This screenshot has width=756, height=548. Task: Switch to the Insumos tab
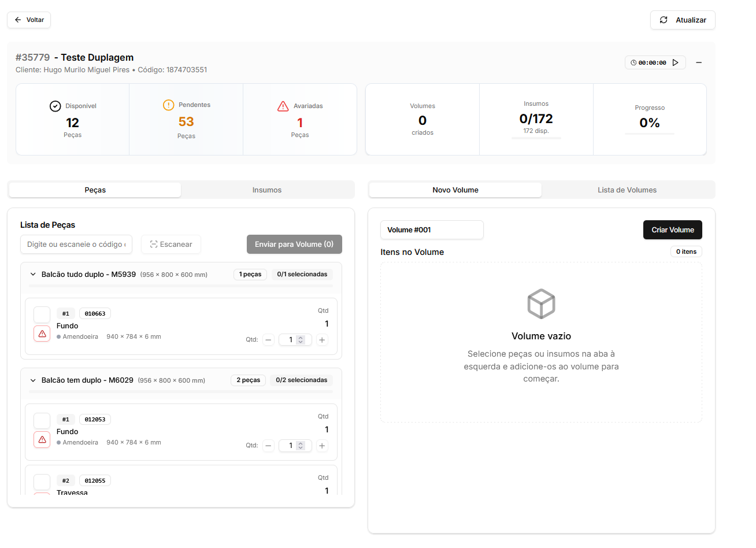point(266,190)
